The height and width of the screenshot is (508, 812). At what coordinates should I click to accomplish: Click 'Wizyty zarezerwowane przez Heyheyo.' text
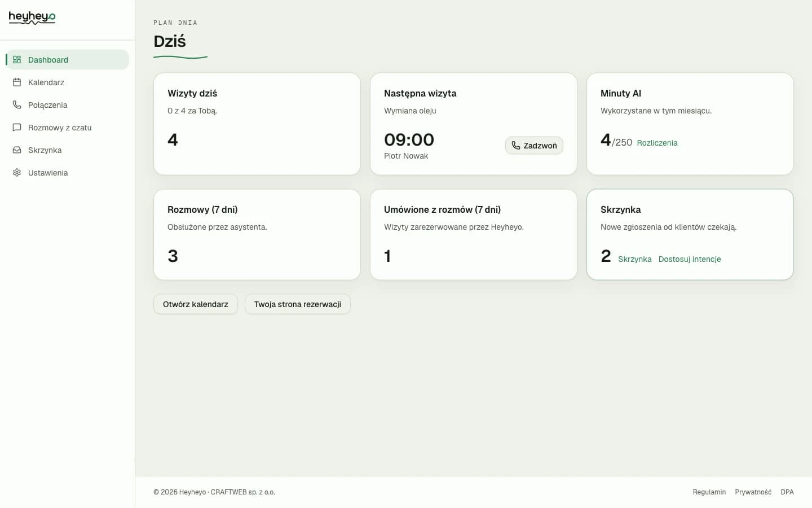pyautogui.click(x=454, y=227)
